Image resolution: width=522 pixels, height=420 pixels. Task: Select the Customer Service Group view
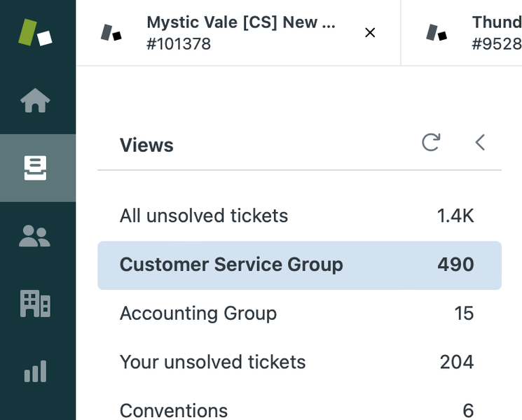(299, 265)
